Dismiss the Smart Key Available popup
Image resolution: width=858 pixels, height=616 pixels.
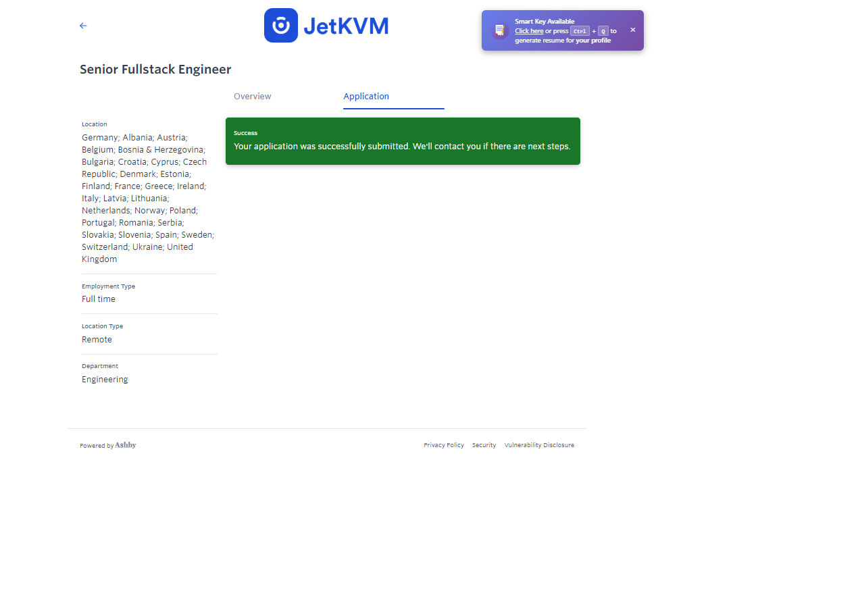pyautogui.click(x=633, y=30)
